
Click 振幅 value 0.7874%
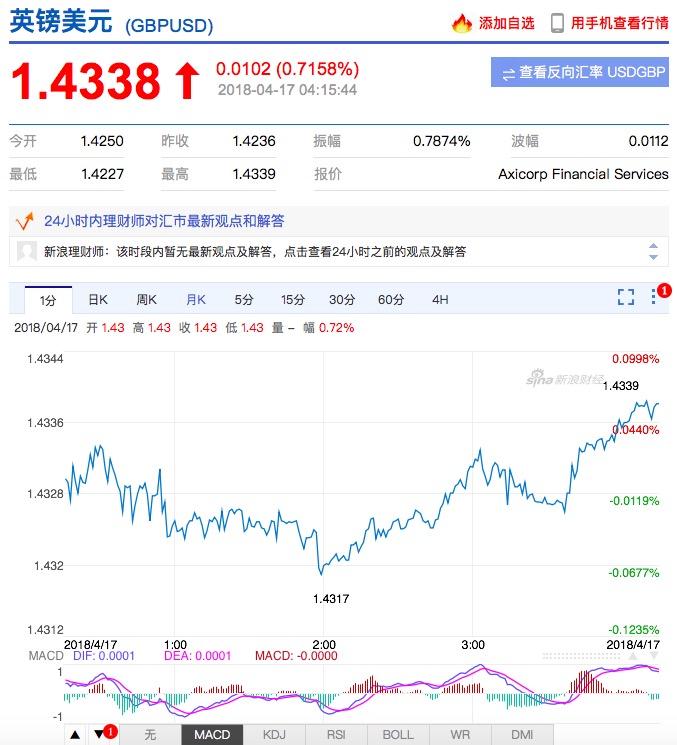click(x=441, y=141)
